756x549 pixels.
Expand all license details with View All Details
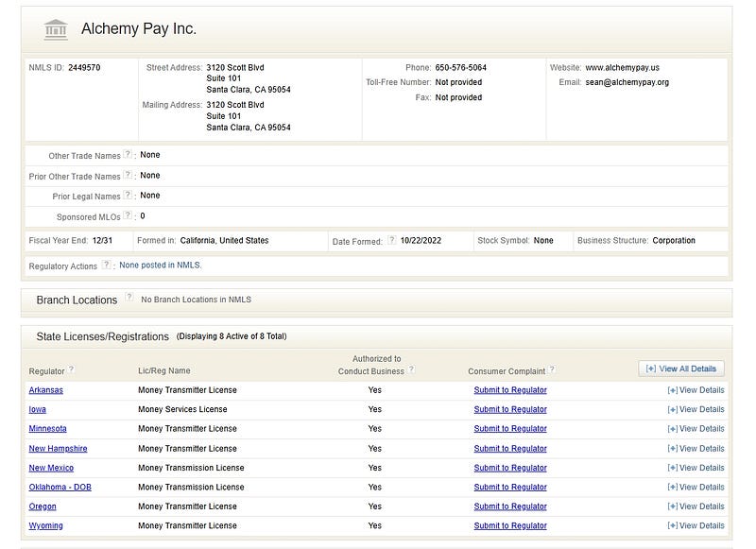point(681,369)
